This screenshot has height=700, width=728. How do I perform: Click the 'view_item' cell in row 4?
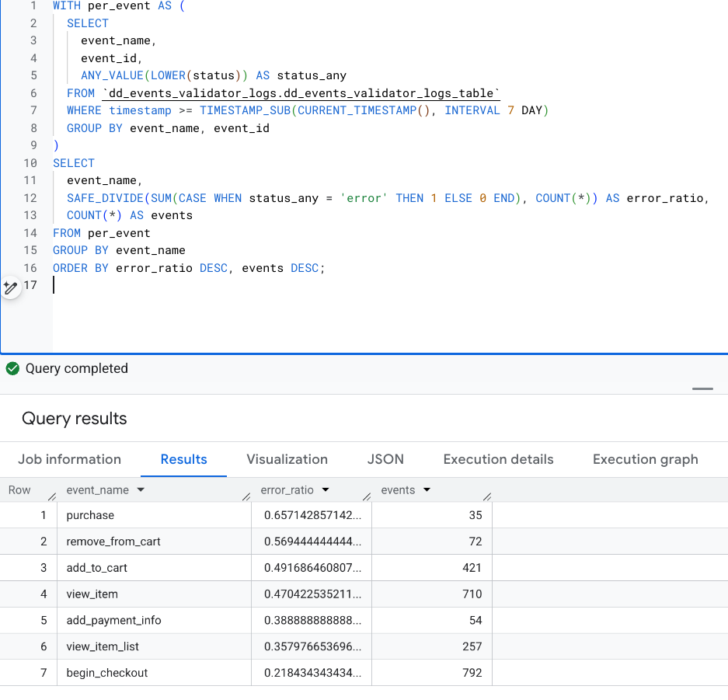[x=154, y=594]
